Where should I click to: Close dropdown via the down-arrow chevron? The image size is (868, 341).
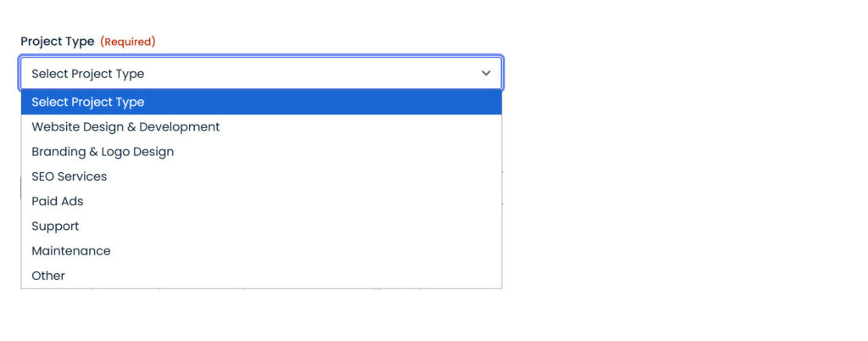(486, 73)
